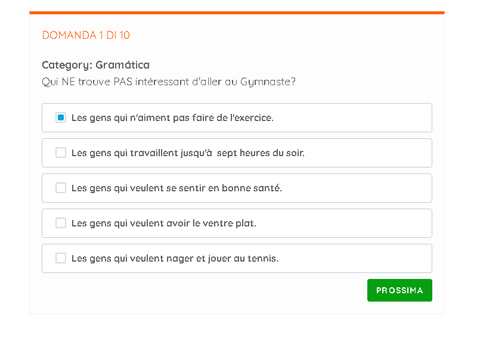This screenshot has height=360, width=480.
Task: Tick the checkbox for travaillent jusqu'à sept heures
Action: 61,153
